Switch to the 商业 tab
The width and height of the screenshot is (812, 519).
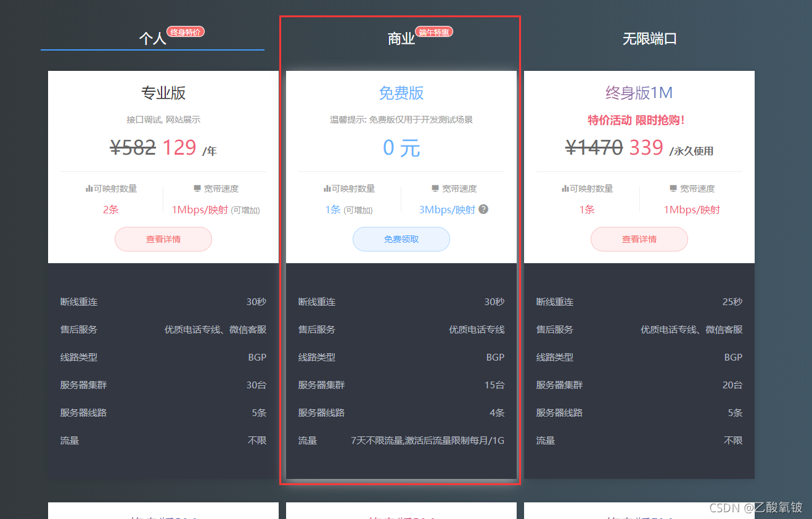click(401, 38)
